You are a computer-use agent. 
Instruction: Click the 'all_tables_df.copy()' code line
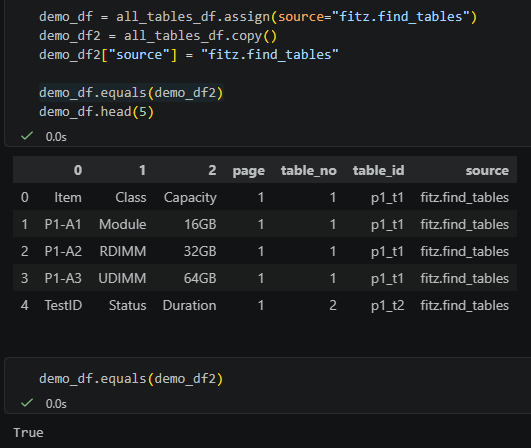158,36
